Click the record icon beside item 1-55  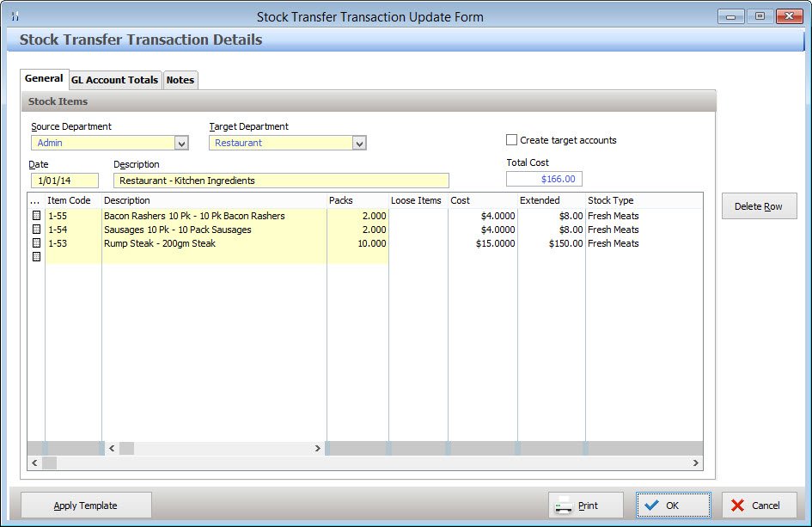(35, 216)
